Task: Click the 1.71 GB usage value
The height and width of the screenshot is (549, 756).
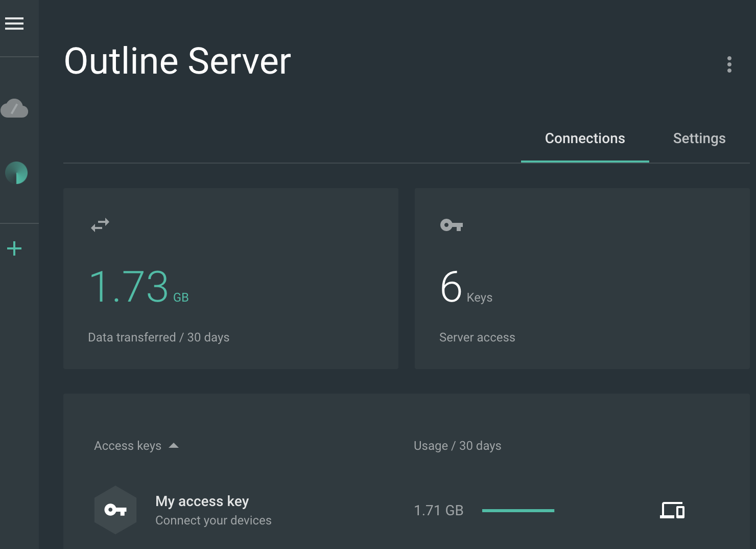Action: pos(438,510)
